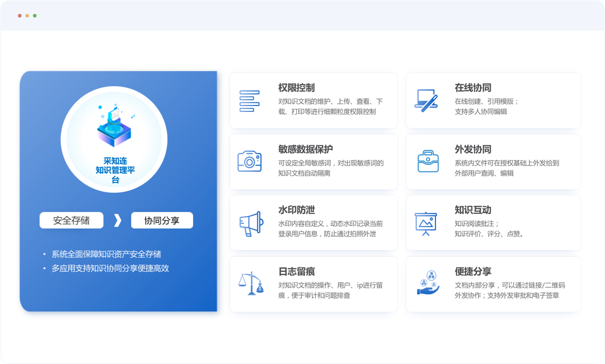Click the 系统全面保障知识资产安全存储 bullet
Screen dimensions: 605x364
pos(106,254)
